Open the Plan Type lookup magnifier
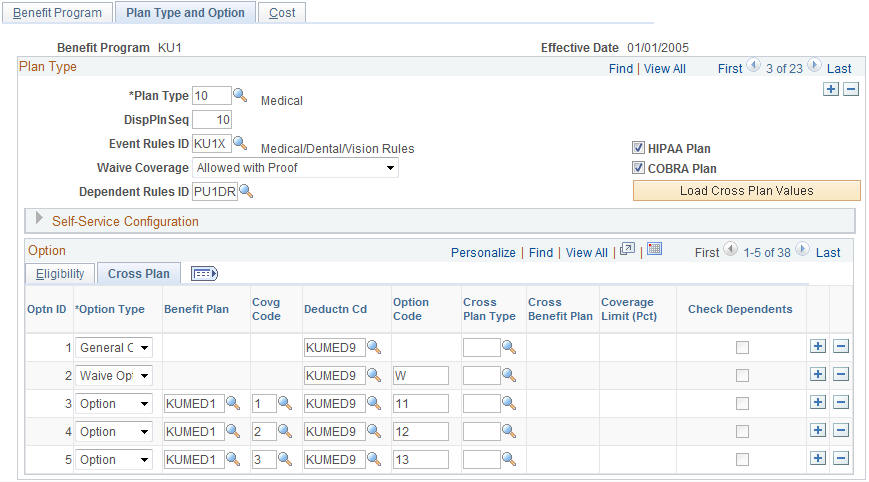This screenshot has width=869, height=482. coord(240,95)
